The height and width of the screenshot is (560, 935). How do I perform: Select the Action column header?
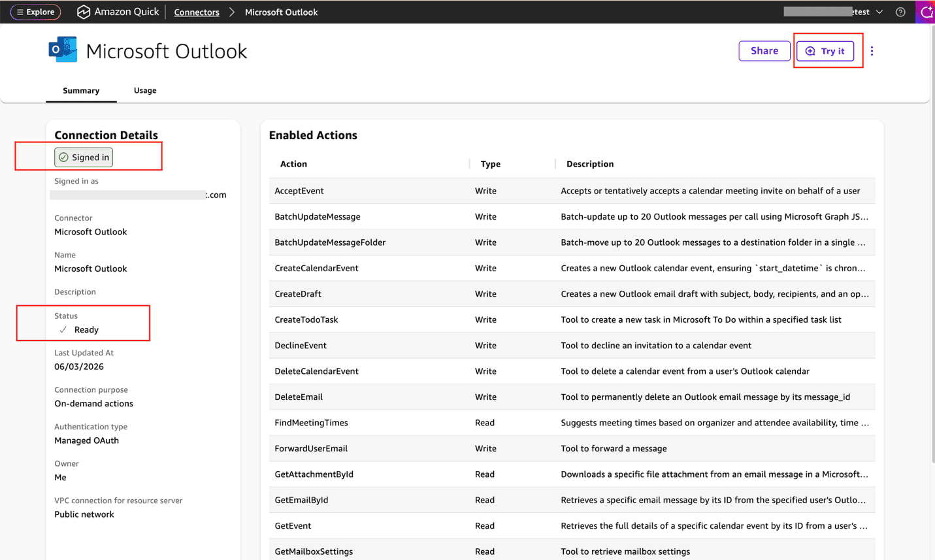pyautogui.click(x=293, y=164)
